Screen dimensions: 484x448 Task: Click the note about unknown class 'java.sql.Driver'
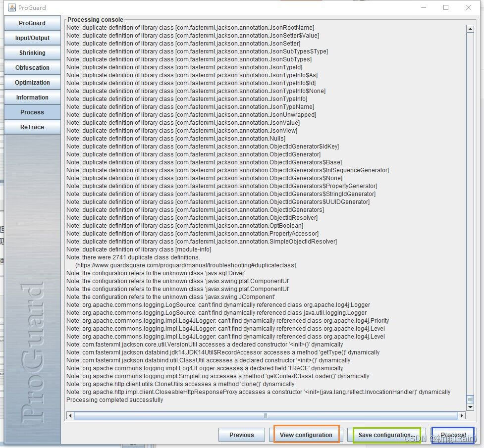[x=156, y=273]
